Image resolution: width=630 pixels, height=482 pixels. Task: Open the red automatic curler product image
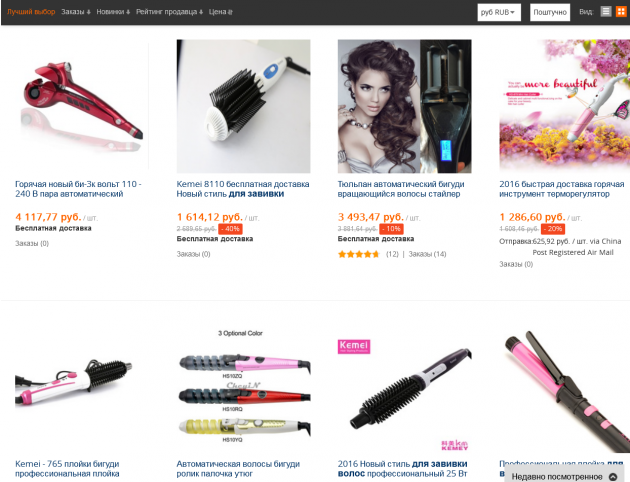point(82,106)
